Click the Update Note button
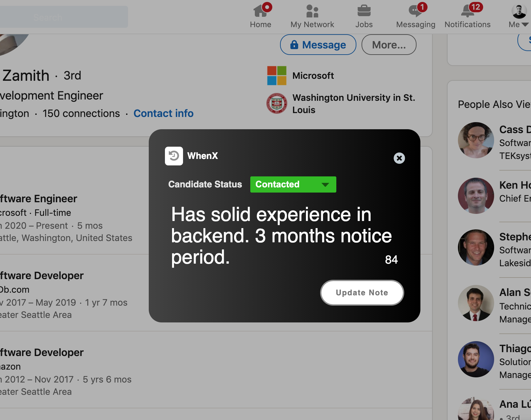Image resolution: width=531 pixels, height=420 pixels. pos(362,293)
